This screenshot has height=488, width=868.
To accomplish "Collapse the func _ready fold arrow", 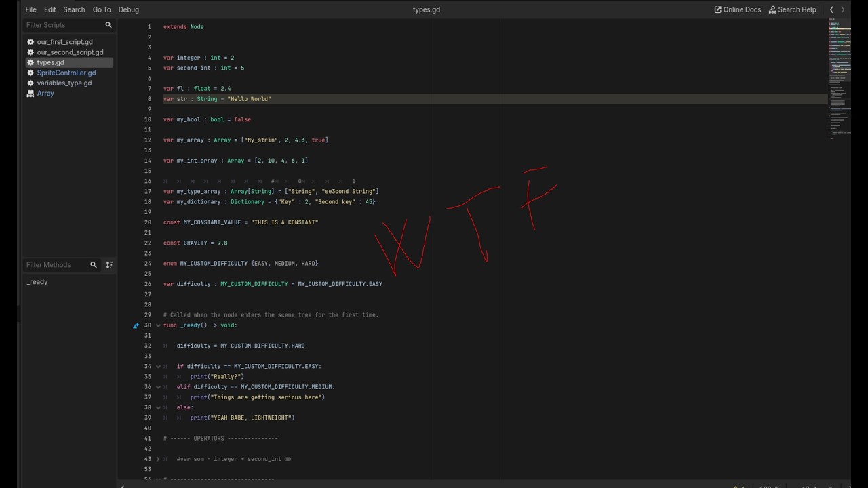I will pyautogui.click(x=158, y=325).
